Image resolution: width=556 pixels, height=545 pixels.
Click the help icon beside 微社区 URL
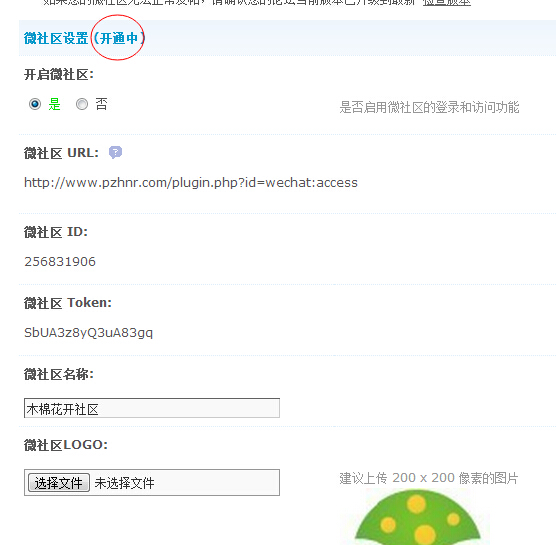pos(115,152)
